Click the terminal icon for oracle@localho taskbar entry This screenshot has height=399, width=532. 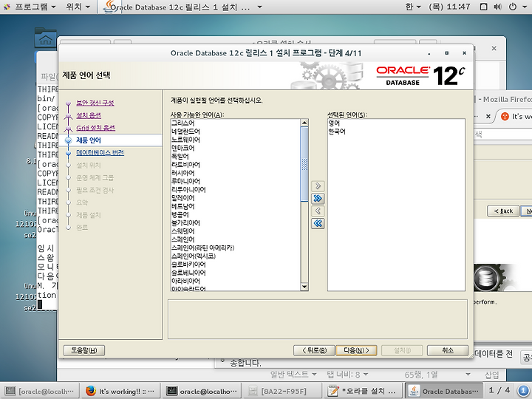[x=172, y=391]
